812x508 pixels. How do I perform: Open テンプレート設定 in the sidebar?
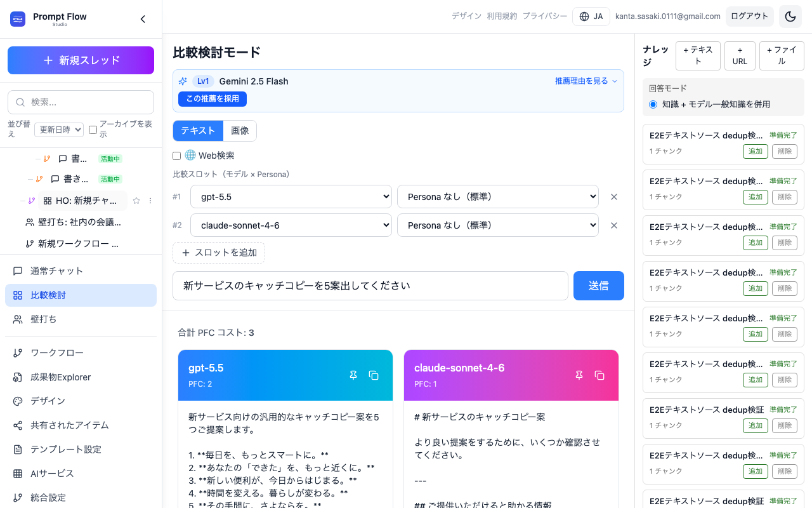point(81,450)
